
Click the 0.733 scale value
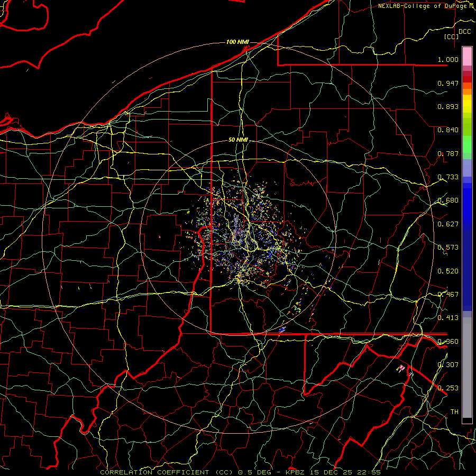448,177
